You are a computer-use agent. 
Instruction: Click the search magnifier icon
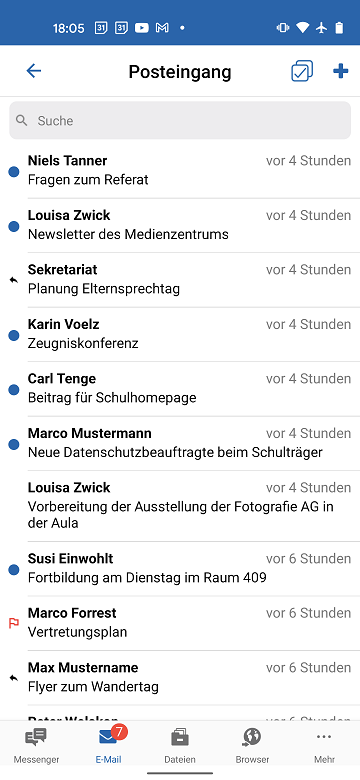pos(21,120)
